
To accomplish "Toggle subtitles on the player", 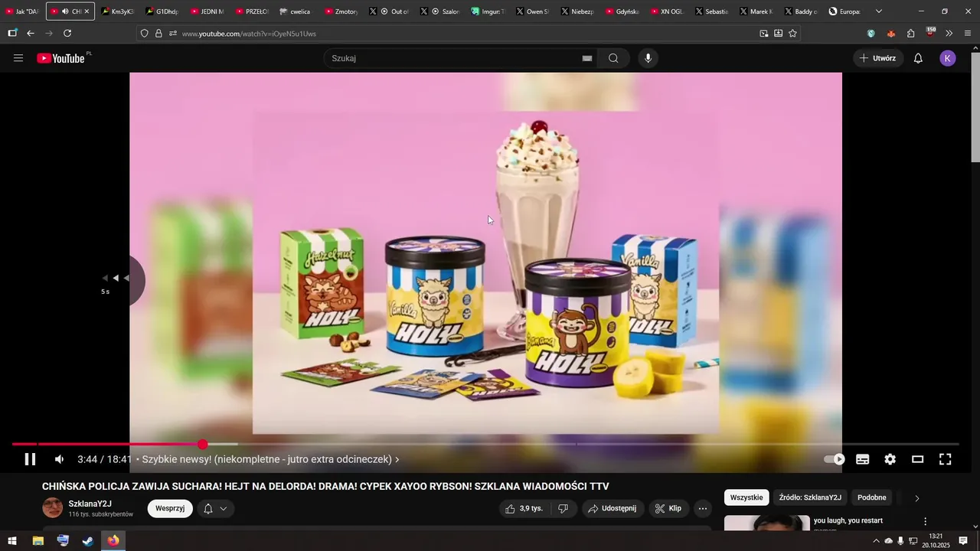I will point(862,459).
